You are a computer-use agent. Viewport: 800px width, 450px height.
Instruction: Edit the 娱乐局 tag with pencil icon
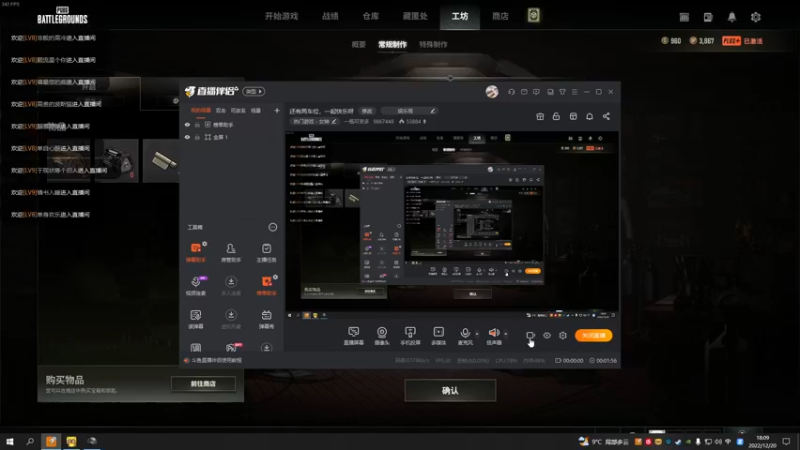[x=433, y=111]
